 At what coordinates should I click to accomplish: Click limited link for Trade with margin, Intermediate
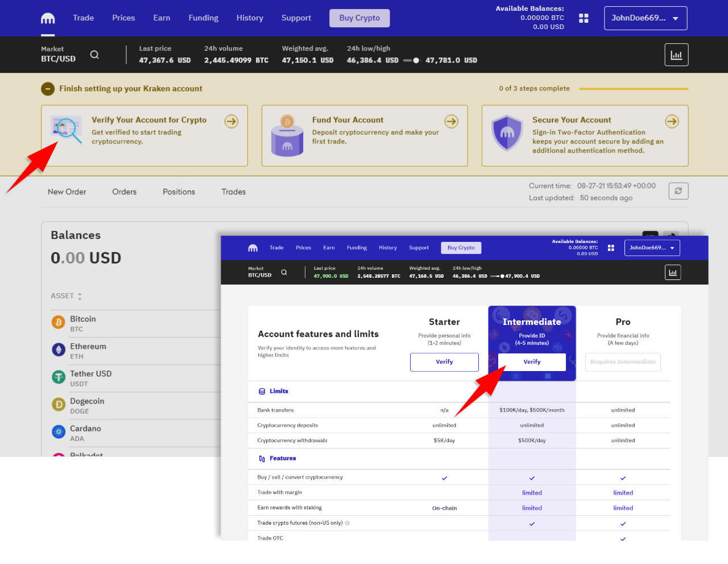point(532,493)
